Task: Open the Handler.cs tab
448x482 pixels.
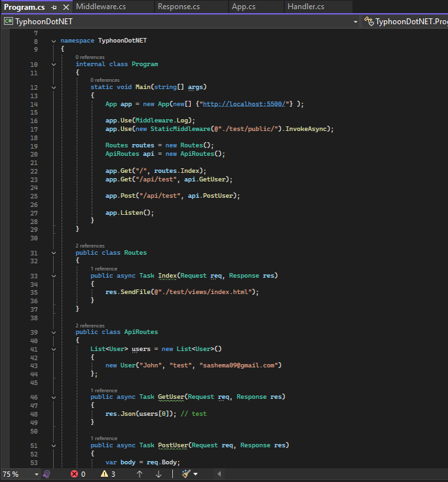Action: point(306,7)
